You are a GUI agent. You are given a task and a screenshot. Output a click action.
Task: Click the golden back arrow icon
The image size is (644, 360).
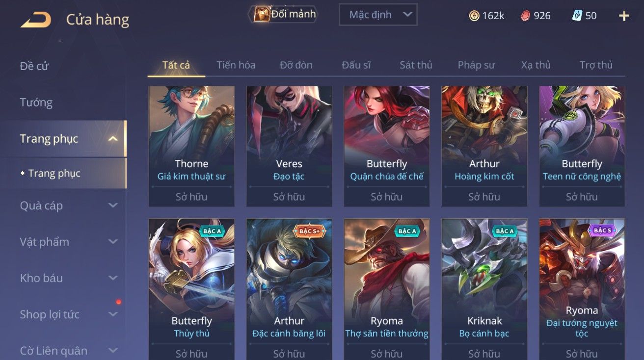[x=36, y=20]
